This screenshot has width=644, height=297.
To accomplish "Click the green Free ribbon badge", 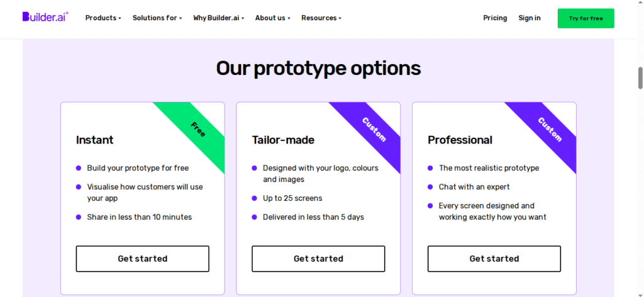I will click(x=197, y=130).
